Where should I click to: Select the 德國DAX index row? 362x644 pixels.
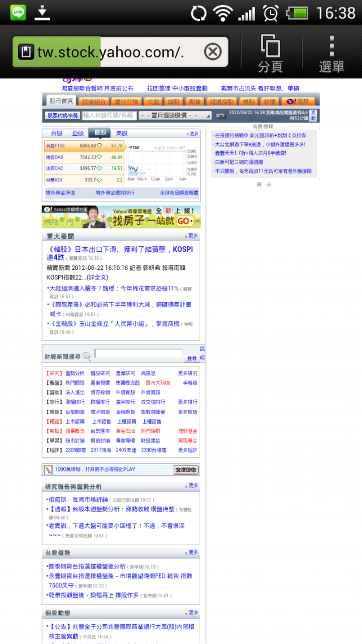point(84,157)
